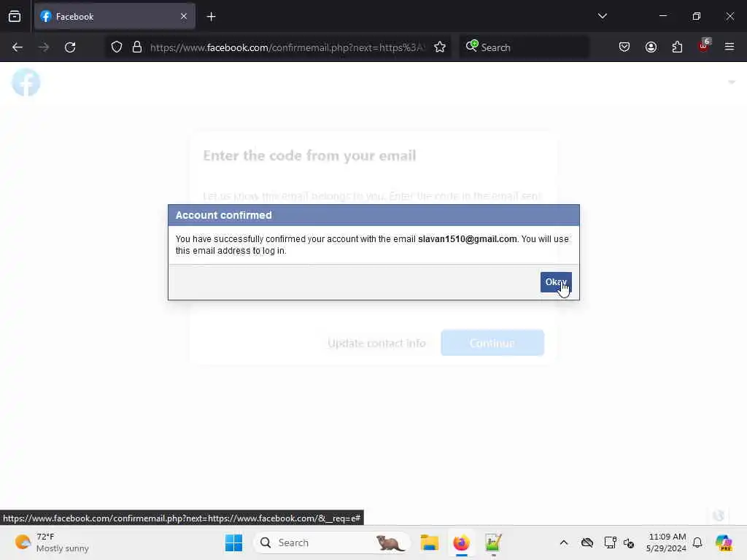Open notifications bell icon

697,542
